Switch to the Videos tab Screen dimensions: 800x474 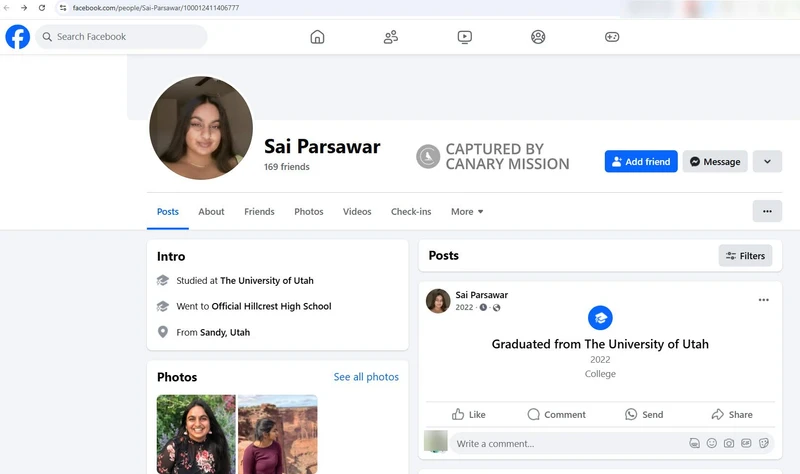click(x=357, y=211)
